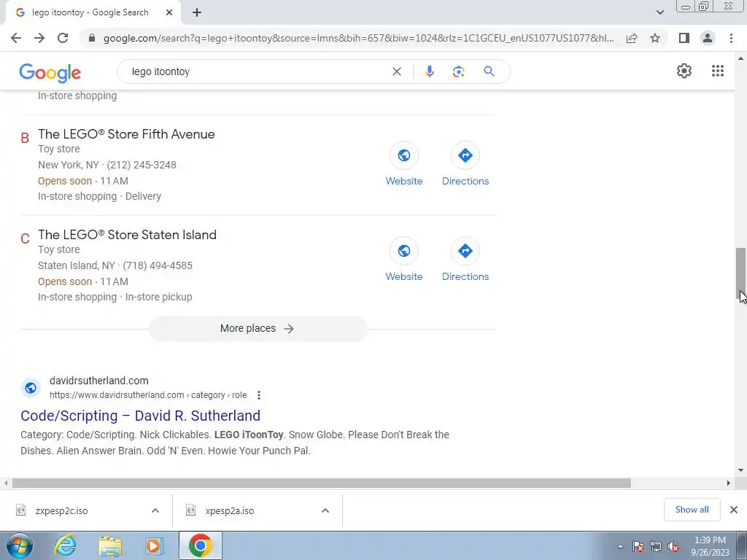Open network tray icon
This screenshot has width=747, height=560.
[656, 547]
